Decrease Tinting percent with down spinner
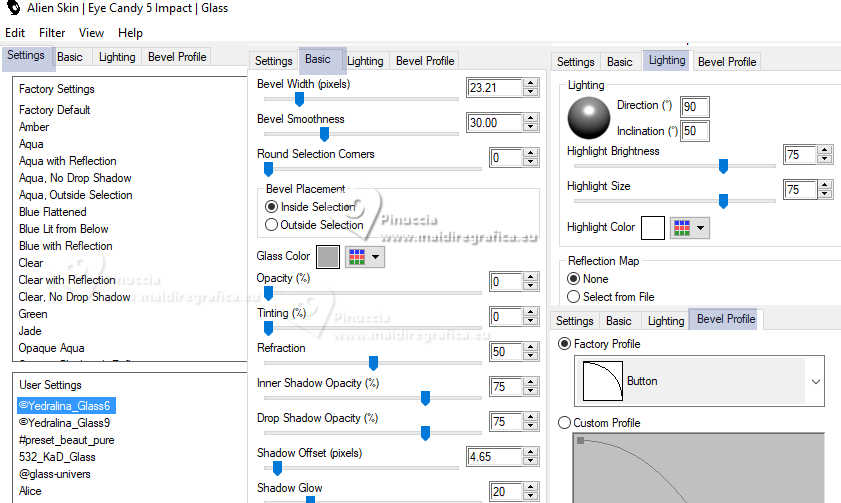Image resolution: width=841 pixels, height=503 pixels. point(530,321)
